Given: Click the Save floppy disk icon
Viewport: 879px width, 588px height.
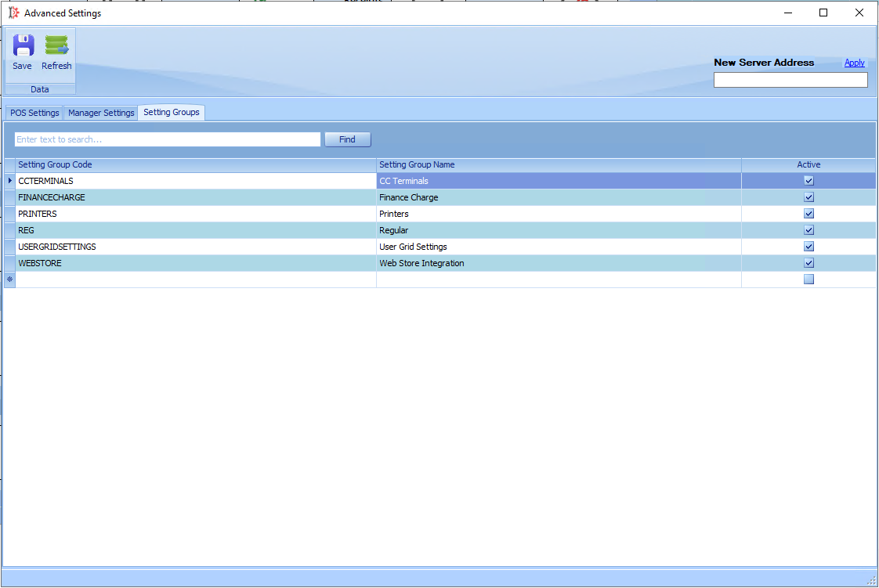Looking at the screenshot, I should click(x=23, y=45).
